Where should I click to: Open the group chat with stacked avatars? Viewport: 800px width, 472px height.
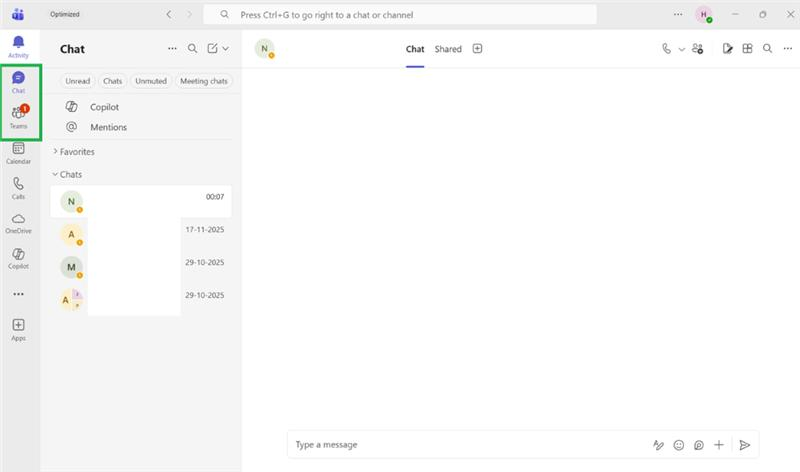141,300
